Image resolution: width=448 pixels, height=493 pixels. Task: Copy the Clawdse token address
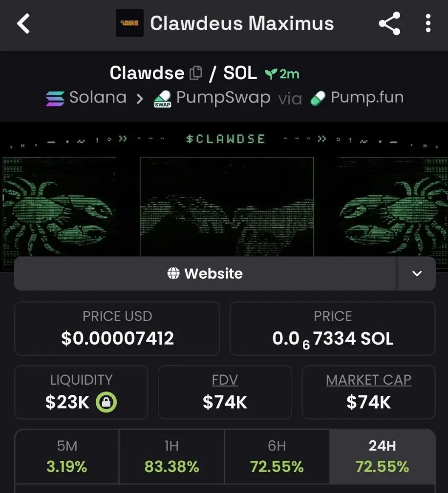click(x=196, y=73)
